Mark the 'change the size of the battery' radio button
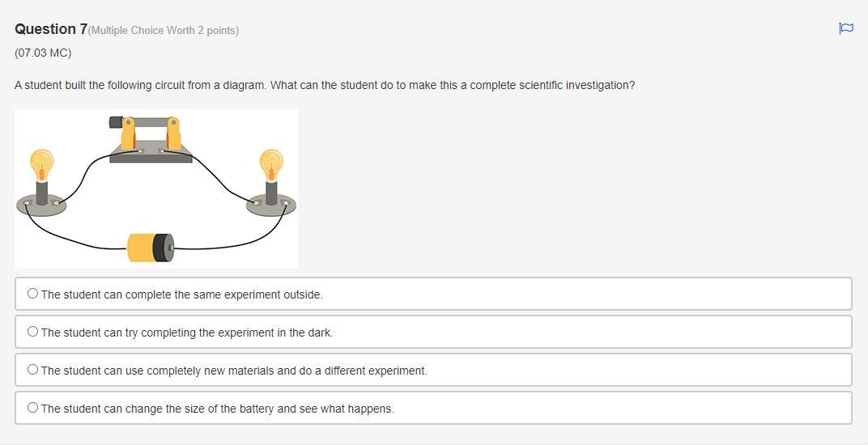 32,408
